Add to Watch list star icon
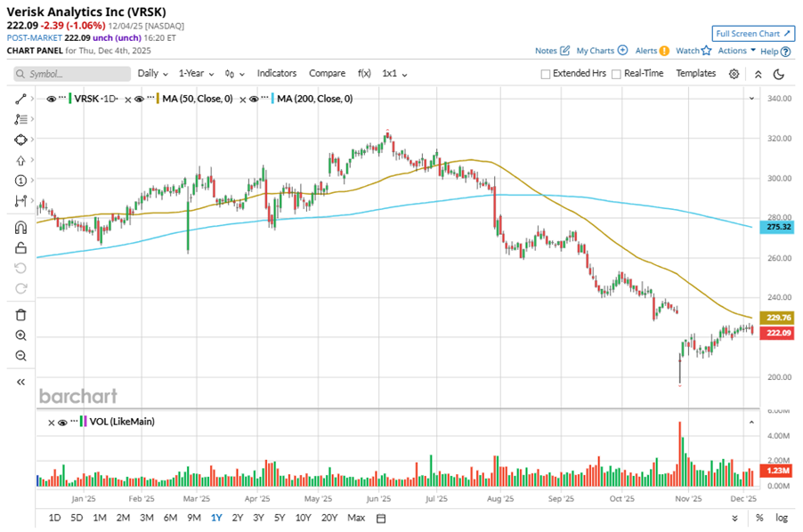 (x=707, y=50)
